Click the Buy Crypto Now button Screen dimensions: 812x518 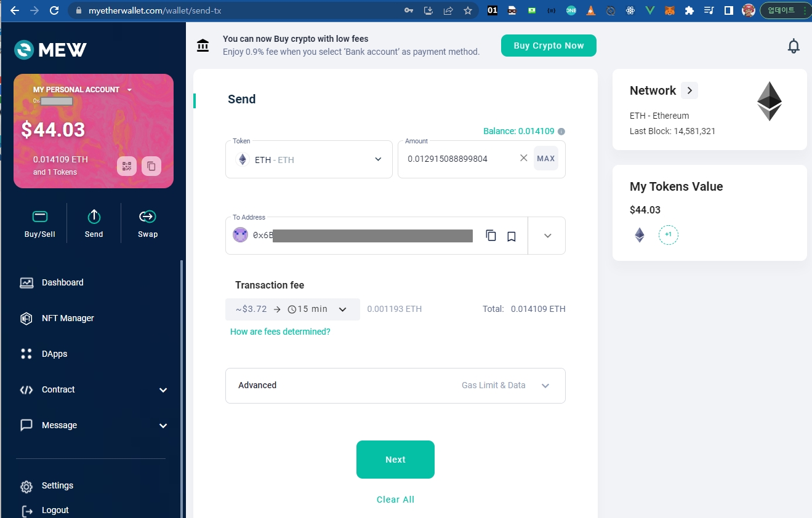(549, 46)
